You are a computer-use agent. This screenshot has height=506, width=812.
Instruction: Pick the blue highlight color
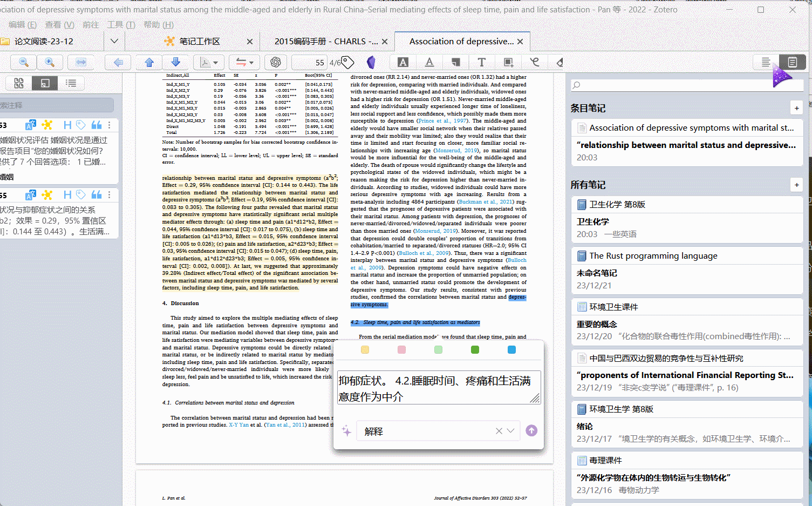511,350
